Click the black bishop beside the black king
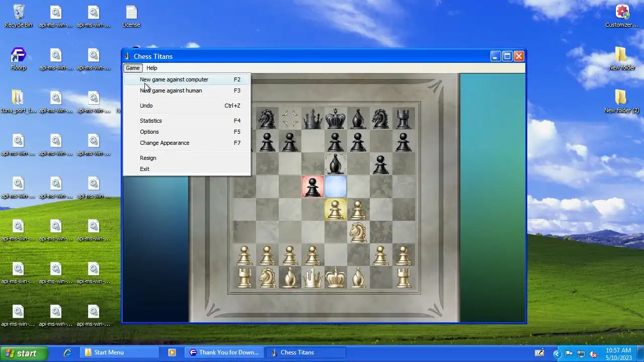The height and width of the screenshot is (362, 644). coord(358,119)
